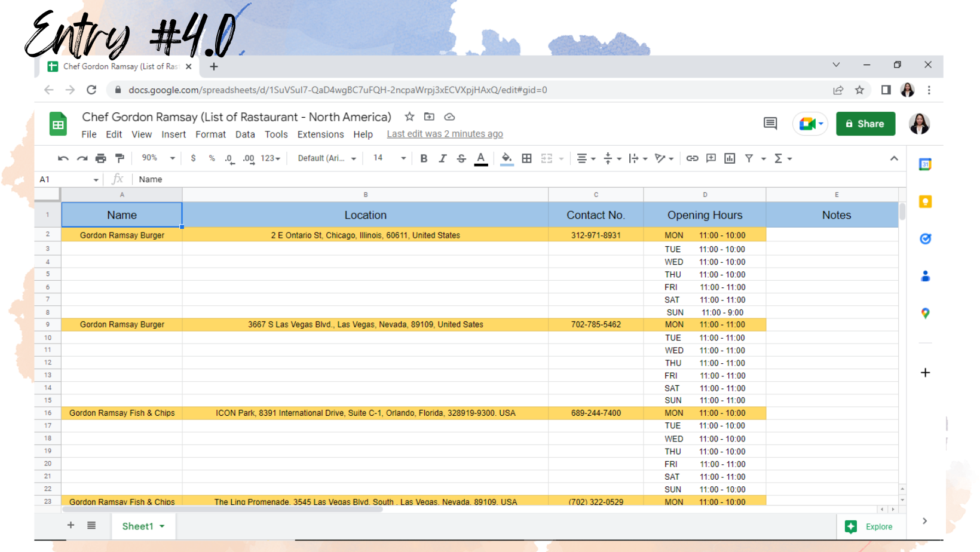Show the all sheets list

pyautogui.click(x=91, y=525)
